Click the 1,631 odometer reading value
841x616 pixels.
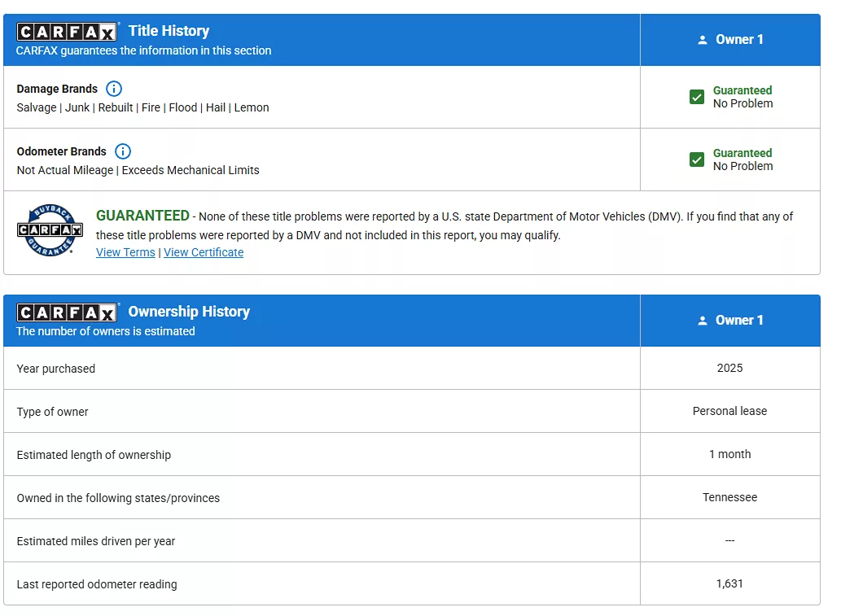(729, 583)
